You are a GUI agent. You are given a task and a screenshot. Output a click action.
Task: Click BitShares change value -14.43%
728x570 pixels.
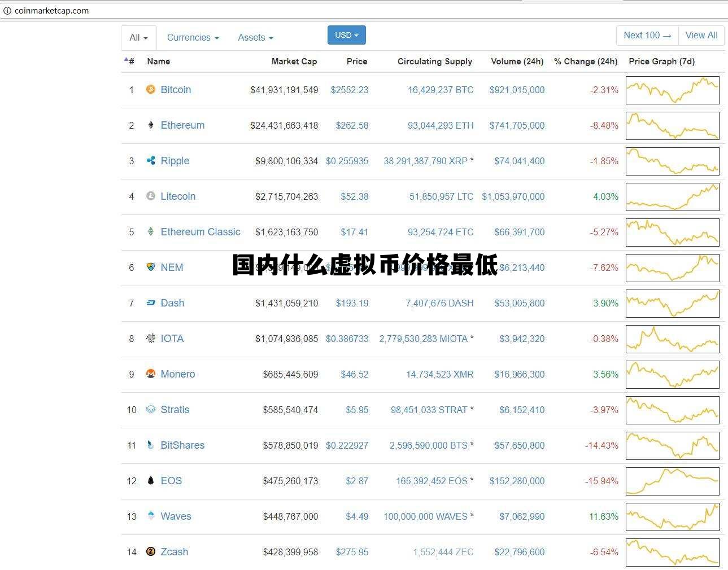coord(601,445)
